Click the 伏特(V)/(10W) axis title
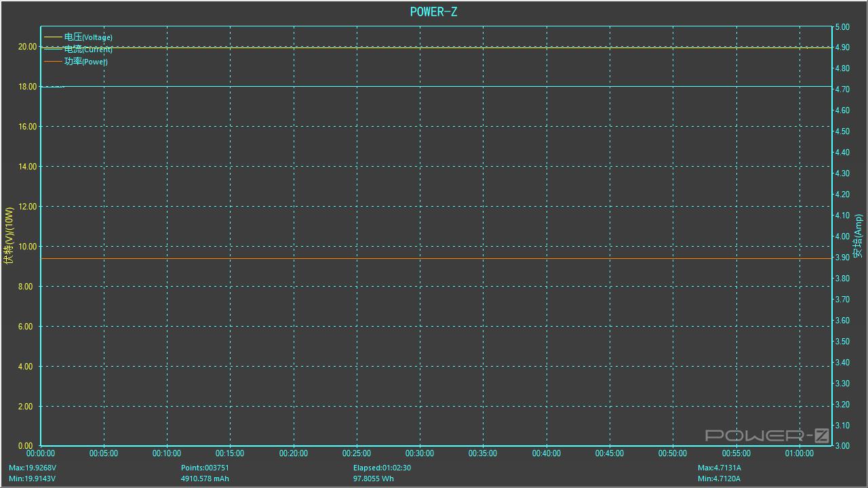 (8, 236)
